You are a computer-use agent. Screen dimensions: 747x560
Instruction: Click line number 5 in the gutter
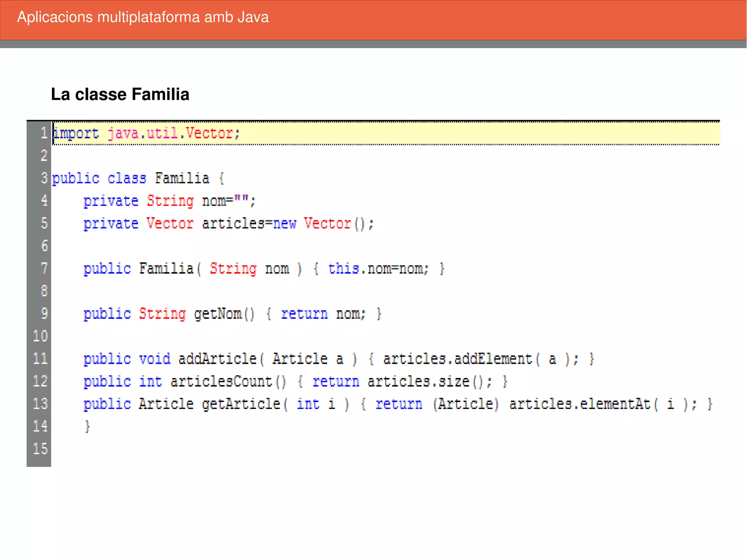(44, 223)
